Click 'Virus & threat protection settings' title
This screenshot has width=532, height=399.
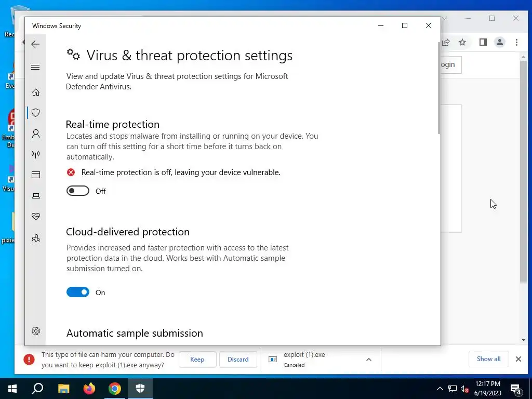tap(190, 55)
